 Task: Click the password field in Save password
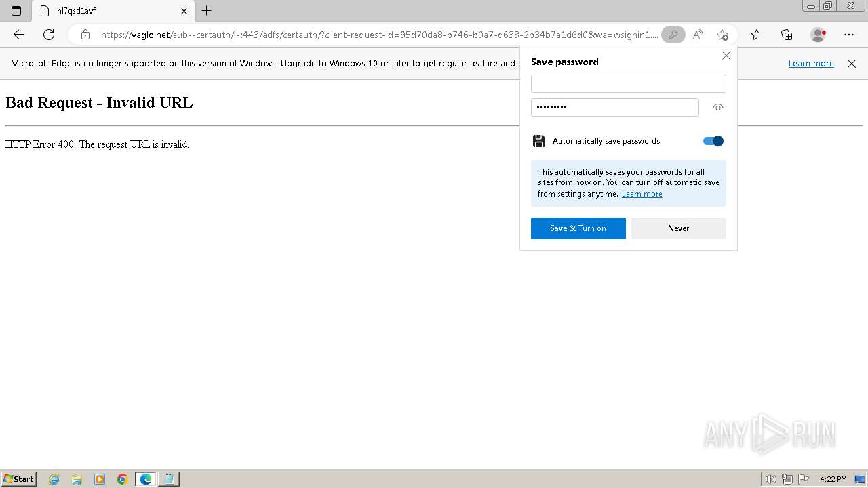pyautogui.click(x=614, y=107)
